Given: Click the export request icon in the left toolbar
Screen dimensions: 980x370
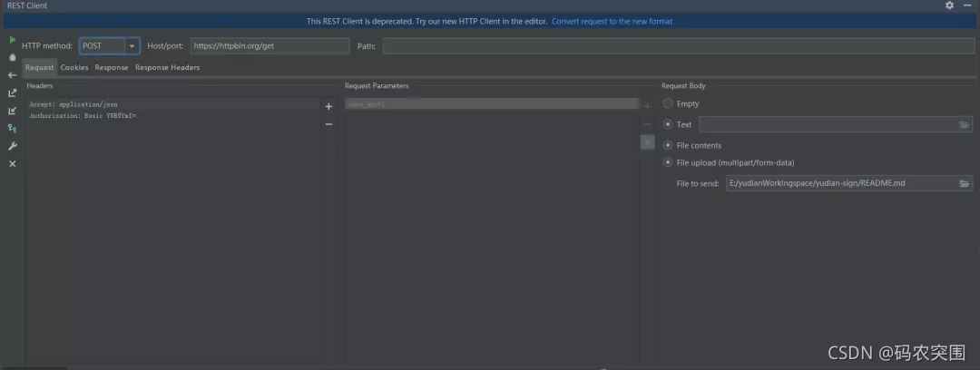Looking at the screenshot, I should click(x=13, y=93).
